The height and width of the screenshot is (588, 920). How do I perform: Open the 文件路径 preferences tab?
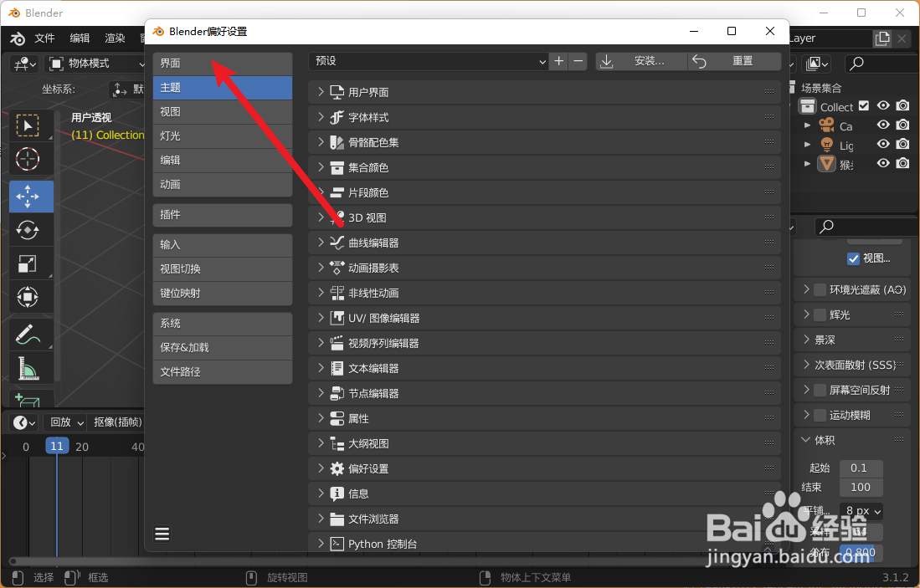click(223, 371)
